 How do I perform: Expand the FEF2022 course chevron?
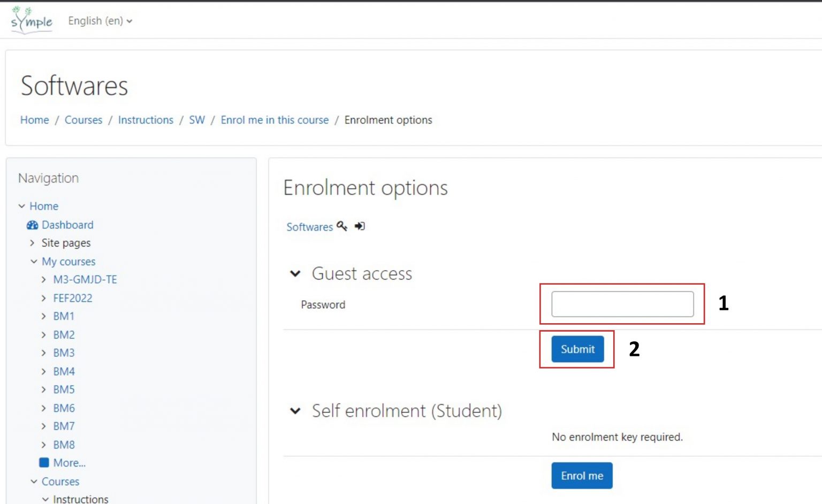[x=44, y=298]
